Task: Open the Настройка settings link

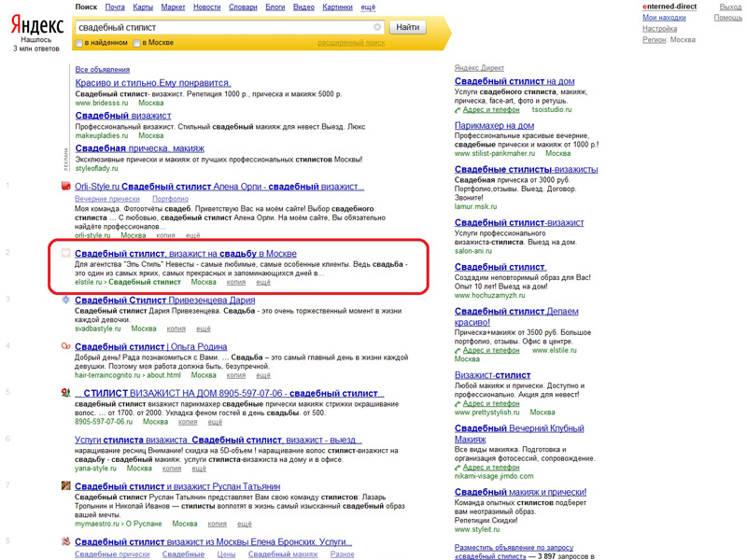Action: (x=659, y=29)
